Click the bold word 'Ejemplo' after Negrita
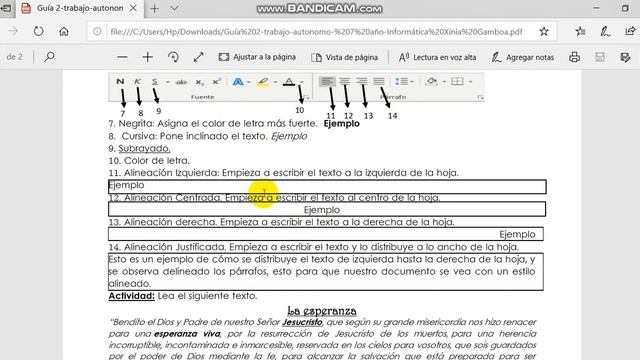Screen dimensions: 640x360 click(x=342, y=123)
